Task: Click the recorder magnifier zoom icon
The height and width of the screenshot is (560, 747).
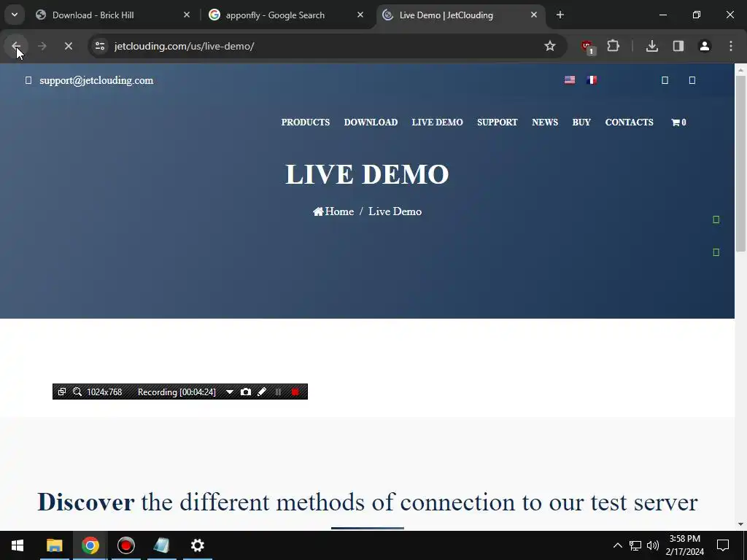Action: pyautogui.click(x=77, y=392)
